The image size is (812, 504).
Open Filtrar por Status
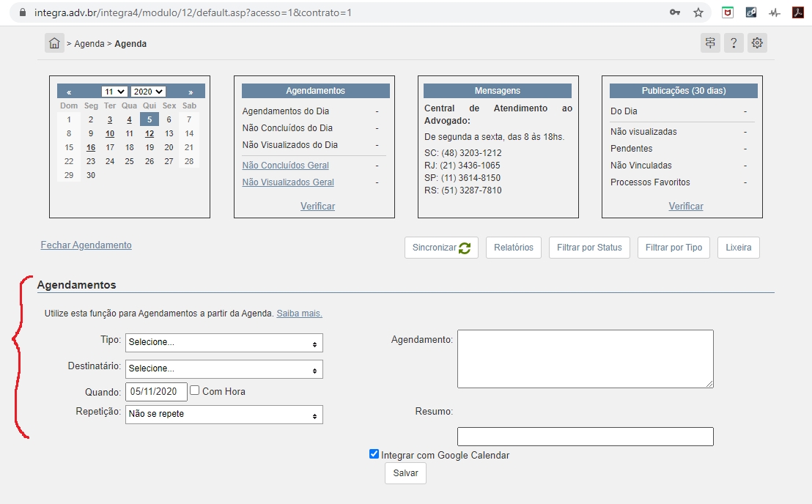589,248
